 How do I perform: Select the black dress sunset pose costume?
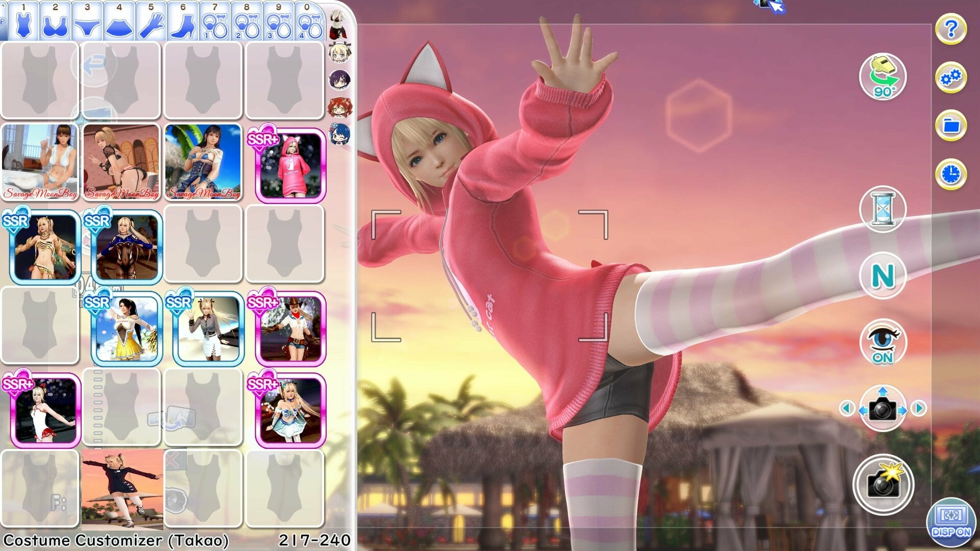pos(122,489)
